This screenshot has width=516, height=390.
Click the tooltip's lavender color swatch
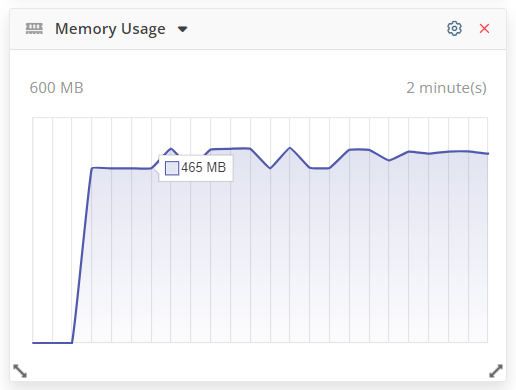(172, 168)
